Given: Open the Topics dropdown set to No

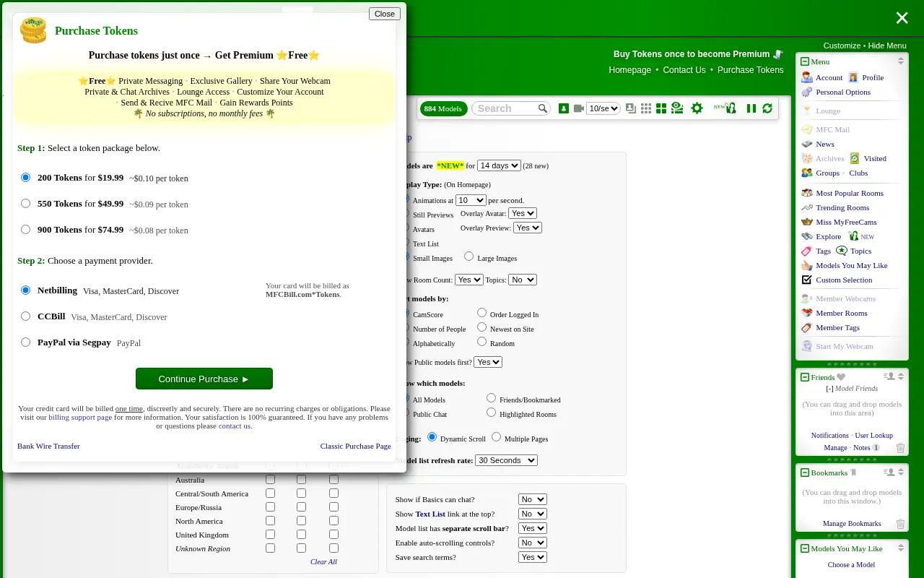Looking at the screenshot, I should click(x=523, y=280).
